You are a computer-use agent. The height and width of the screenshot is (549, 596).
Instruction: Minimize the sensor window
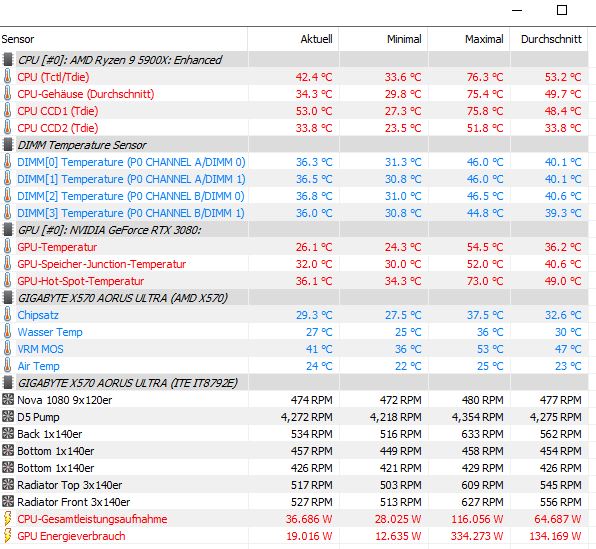click(x=517, y=10)
